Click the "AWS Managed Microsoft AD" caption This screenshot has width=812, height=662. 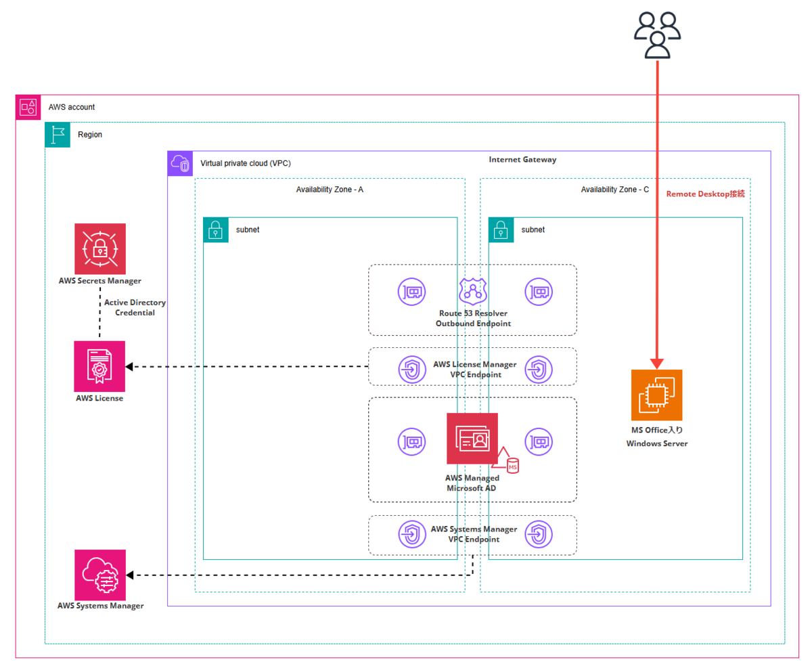(472, 483)
